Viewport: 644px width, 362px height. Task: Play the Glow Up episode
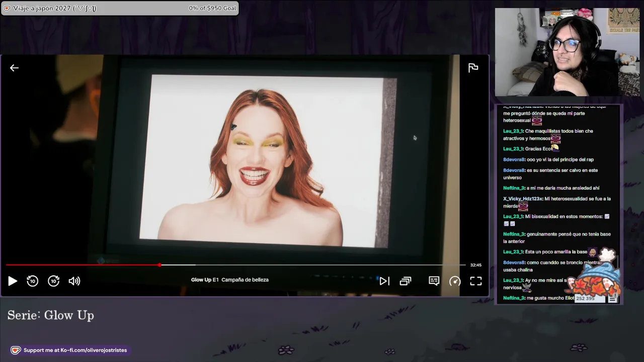pyautogui.click(x=13, y=281)
